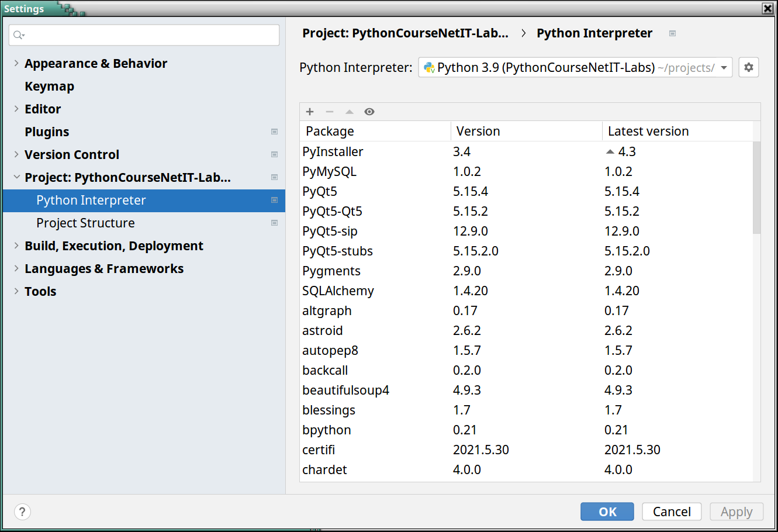Focus the settings search field

144,35
